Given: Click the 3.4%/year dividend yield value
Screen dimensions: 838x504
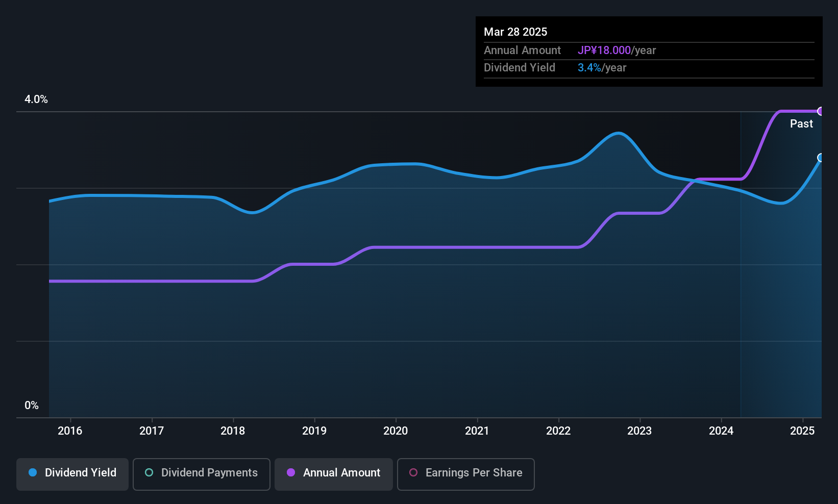Looking at the screenshot, I should (x=602, y=67).
